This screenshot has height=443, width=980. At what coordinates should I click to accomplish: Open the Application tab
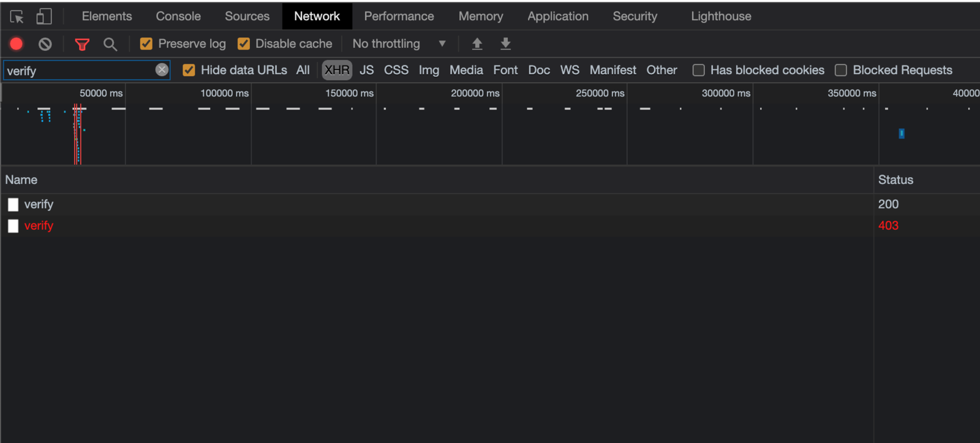558,17
